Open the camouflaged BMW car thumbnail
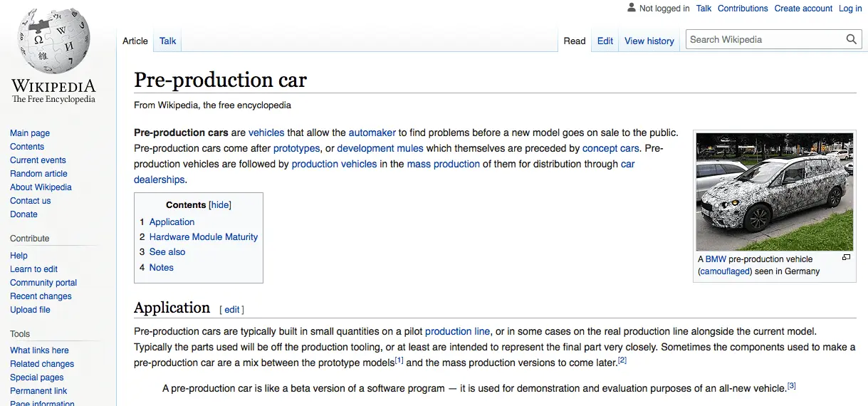This screenshot has height=406, width=868. pyautogui.click(x=775, y=192)
